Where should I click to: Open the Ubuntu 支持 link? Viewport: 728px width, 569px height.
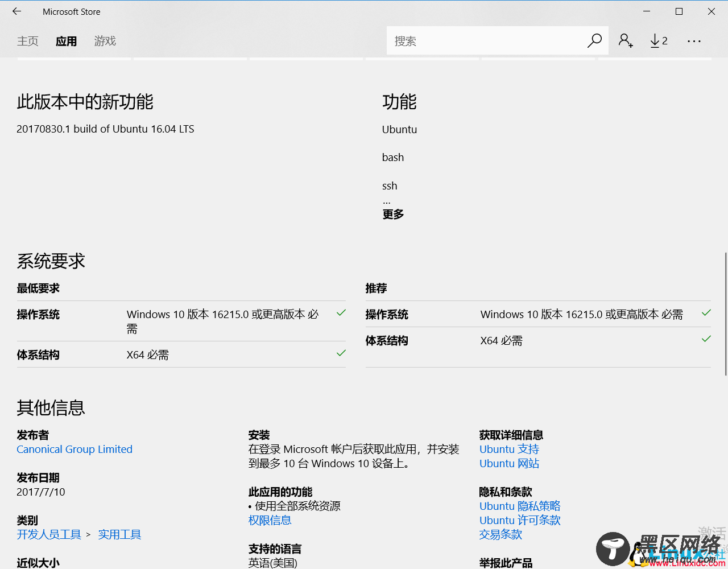[509, 450]
